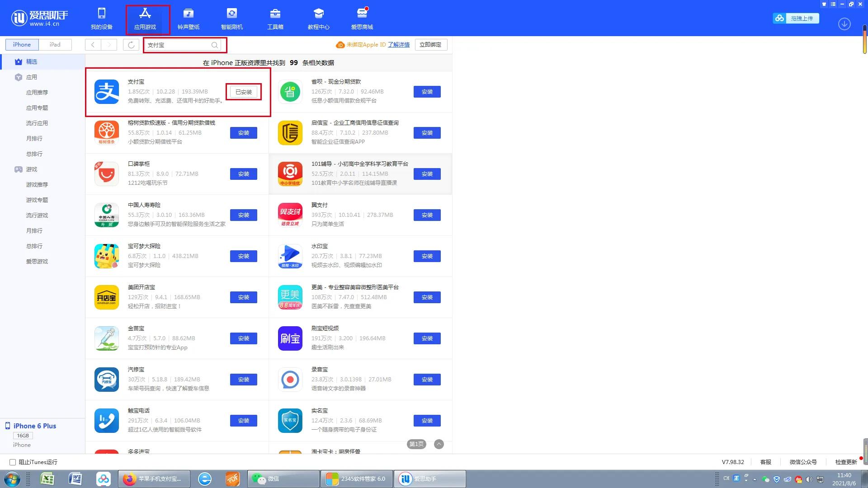Click the refresh icon
Image resolution: width=868 pixels, height=488 pixels.
click(x=131, y=45)
